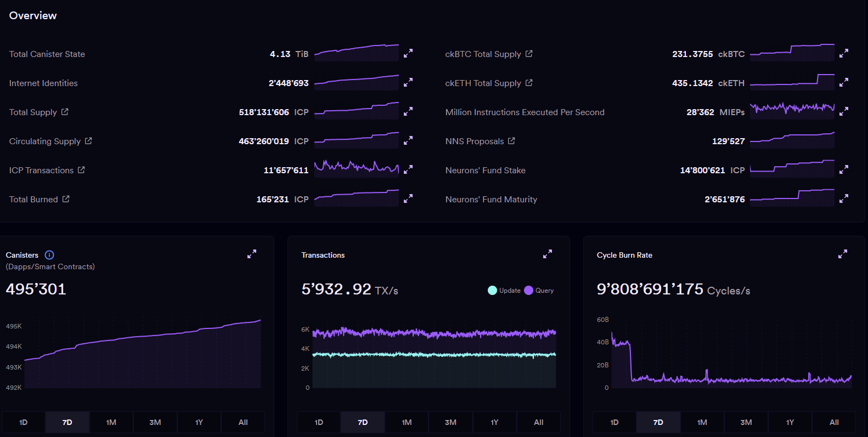Toggle the Query series in Transactions legend
868x437 pixels.
click(x=539, y=291)
